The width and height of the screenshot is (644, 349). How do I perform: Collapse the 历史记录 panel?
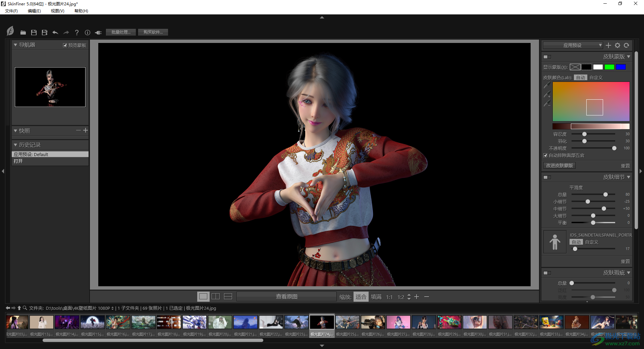coord(15,145)
